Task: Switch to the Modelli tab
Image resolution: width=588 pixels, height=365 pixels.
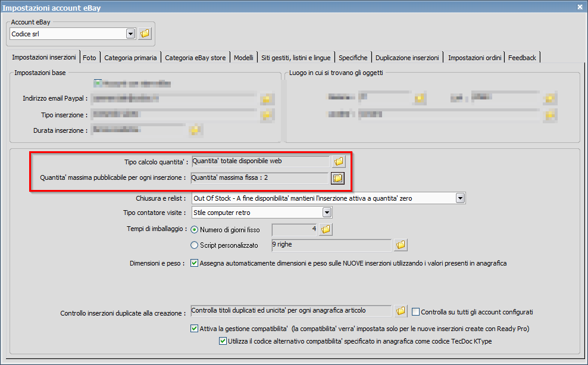Action: click(x=244, y=58)
